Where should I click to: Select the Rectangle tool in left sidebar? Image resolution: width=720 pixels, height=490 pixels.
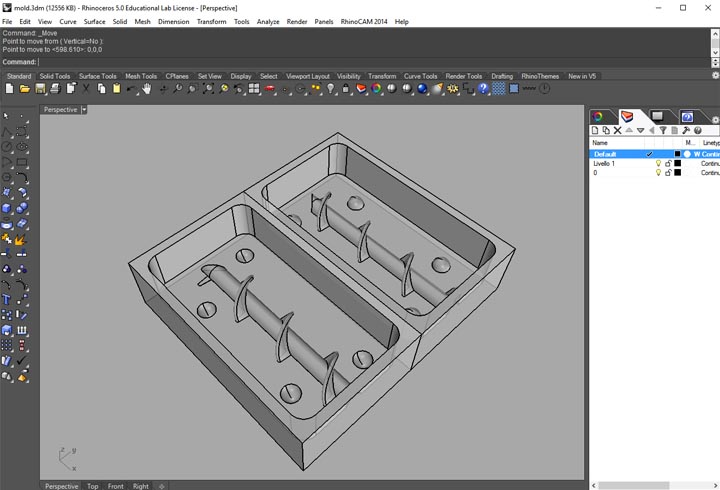coord(22,162)
